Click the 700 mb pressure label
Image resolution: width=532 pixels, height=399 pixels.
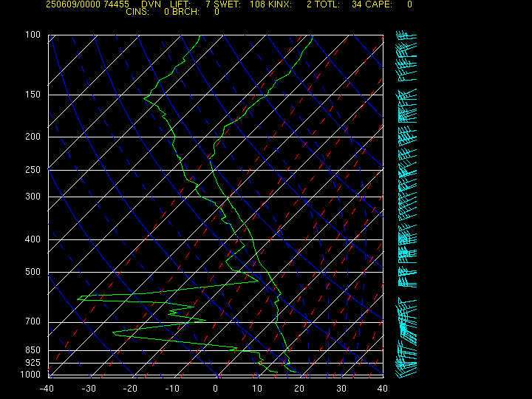point(33,321)
